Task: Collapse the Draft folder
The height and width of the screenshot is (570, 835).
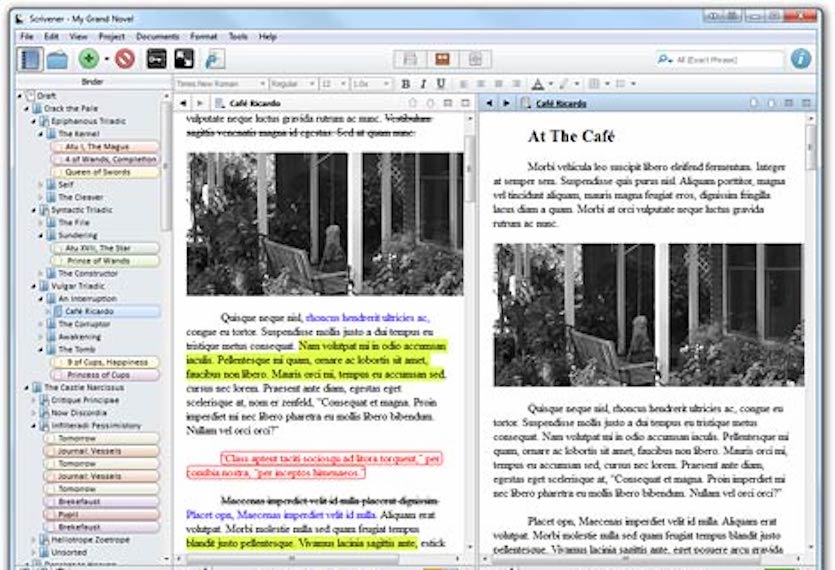Action: click(20, 96)
